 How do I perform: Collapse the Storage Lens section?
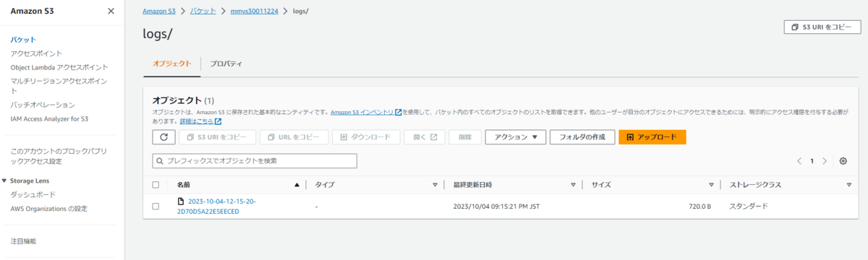coord(4,181)
